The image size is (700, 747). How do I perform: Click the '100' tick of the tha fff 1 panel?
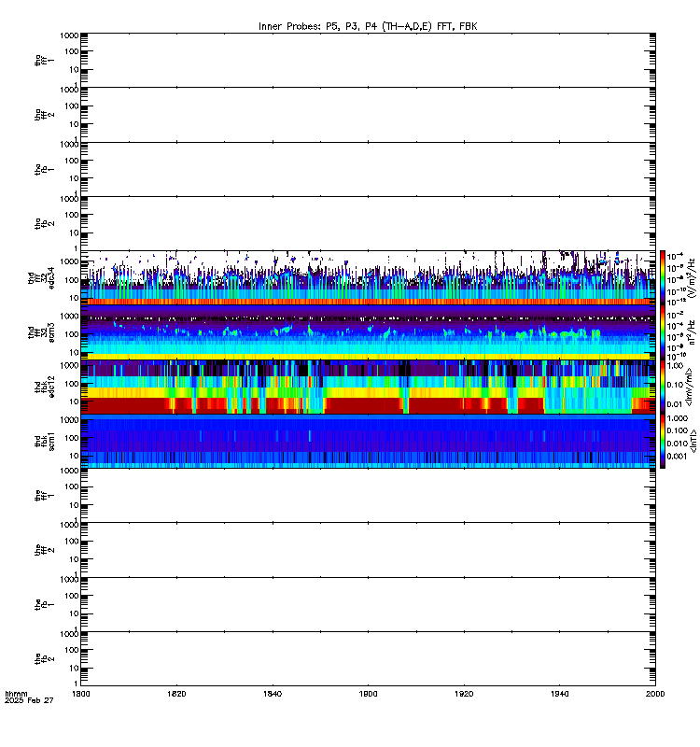coord(72,51)
